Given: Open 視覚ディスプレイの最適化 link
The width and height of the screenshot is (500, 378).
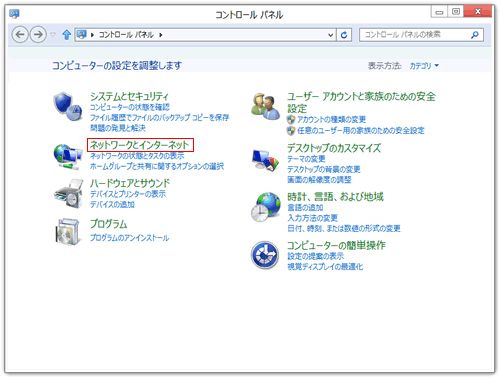Looking at the screenshot, I should (325, 267).
